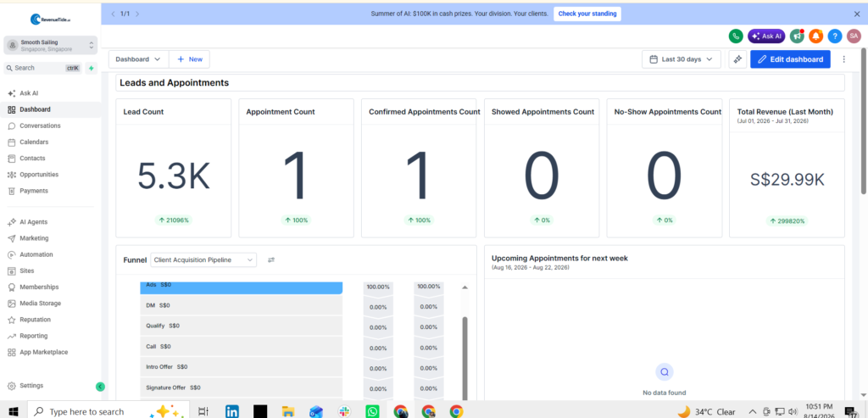The height and width of the screenshot is (418, 868).
Task: Click the magnifier icon under Upcoming Appointments
Action: click(x=665, y=372)
